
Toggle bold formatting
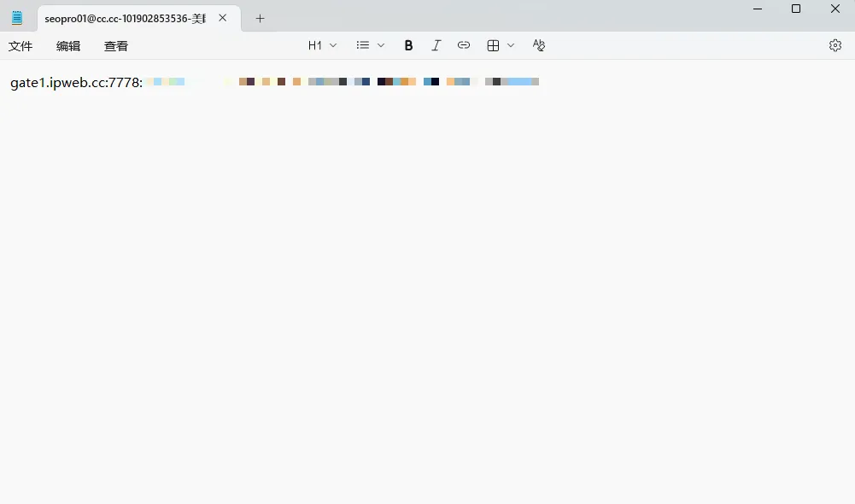[408, 45]
